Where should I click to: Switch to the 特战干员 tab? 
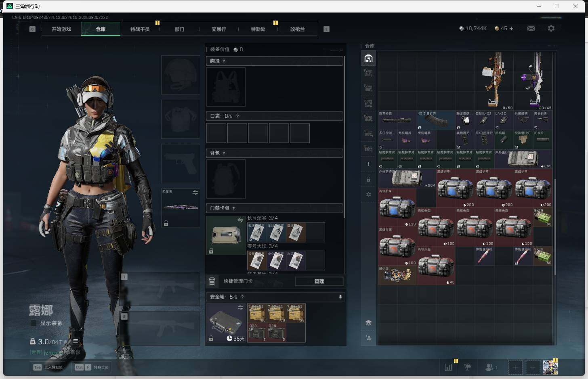tap(140, 29)
